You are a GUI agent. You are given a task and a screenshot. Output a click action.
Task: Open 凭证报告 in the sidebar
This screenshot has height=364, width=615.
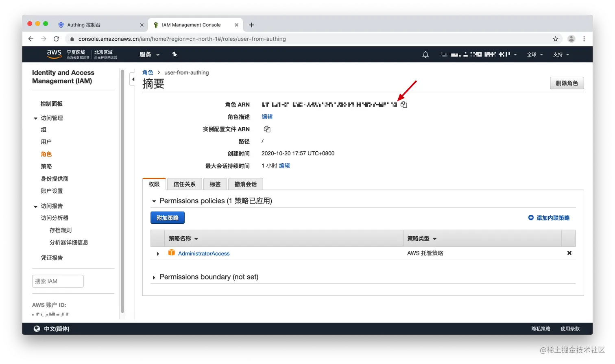click(52, 257)
